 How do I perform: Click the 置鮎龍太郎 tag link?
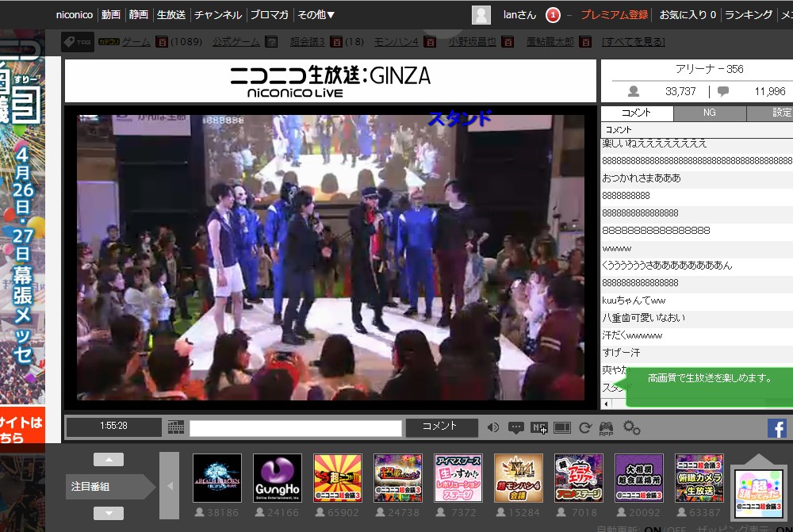click(550, 42)
